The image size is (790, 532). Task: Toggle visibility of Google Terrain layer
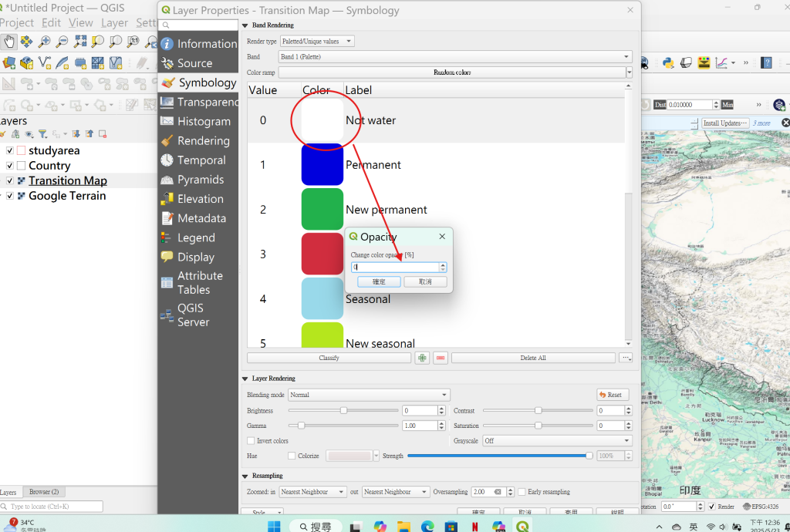[9, 196]
